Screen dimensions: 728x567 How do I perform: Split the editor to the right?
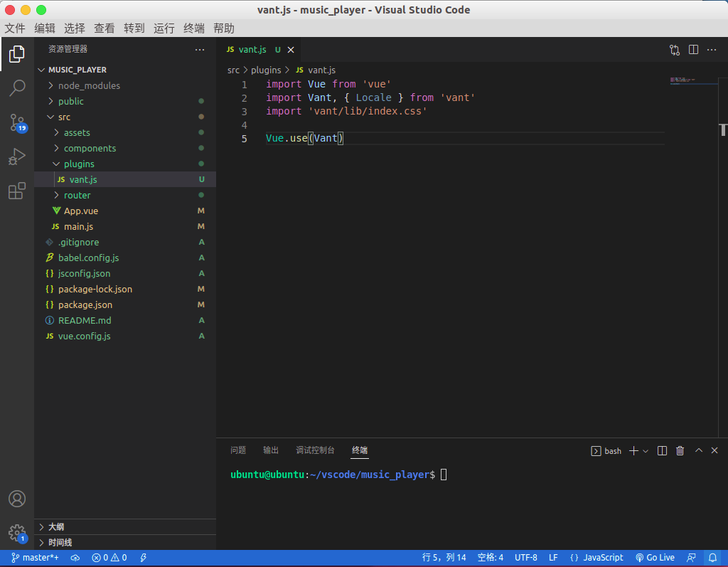coord(693,50)
